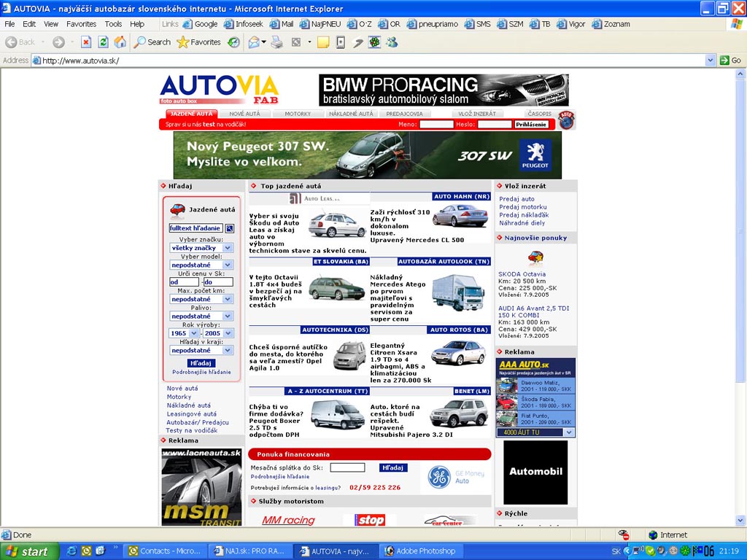This screenshot has height=560, width=747.
Task: Click the page scrollbar down arrow
Action: pos(740,521)
